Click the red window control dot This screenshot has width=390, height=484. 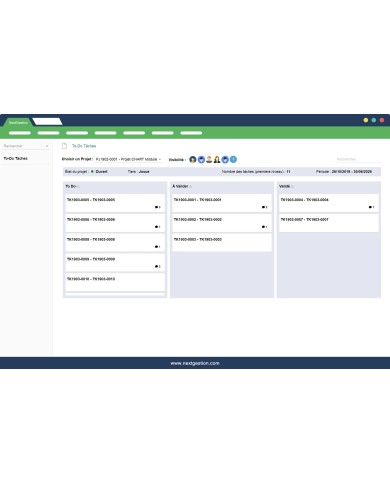click(x=382, y=120)
